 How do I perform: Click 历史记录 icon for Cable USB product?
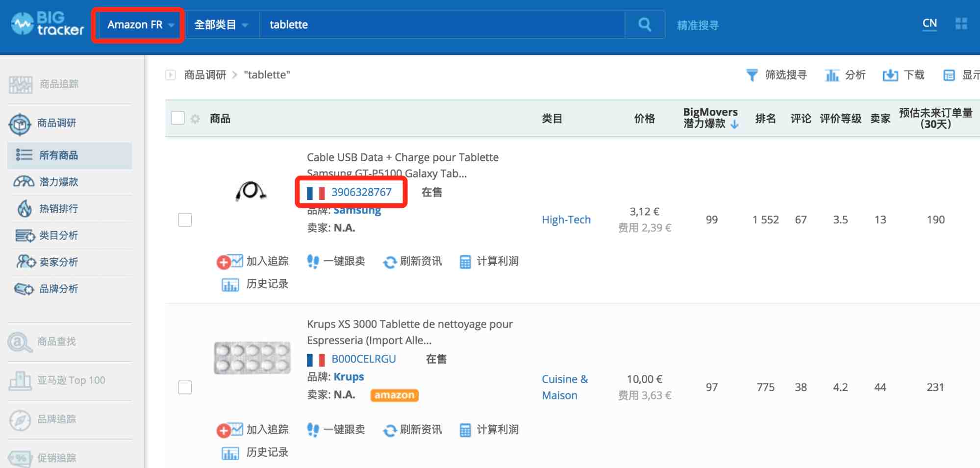pos(230,284)
